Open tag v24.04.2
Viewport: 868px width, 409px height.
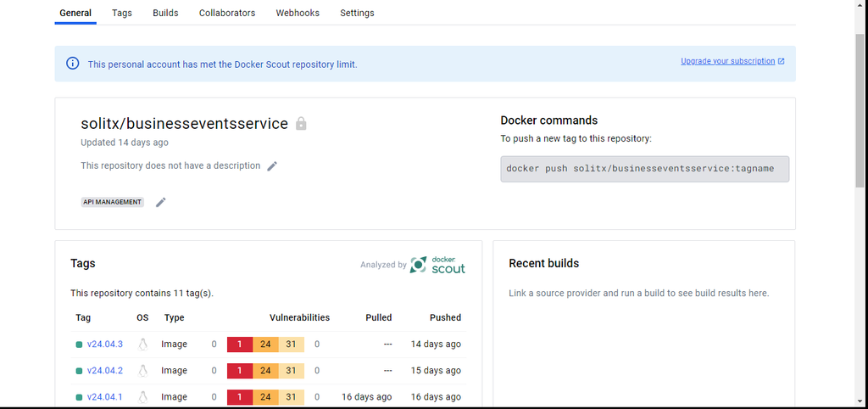click(104, 371)
